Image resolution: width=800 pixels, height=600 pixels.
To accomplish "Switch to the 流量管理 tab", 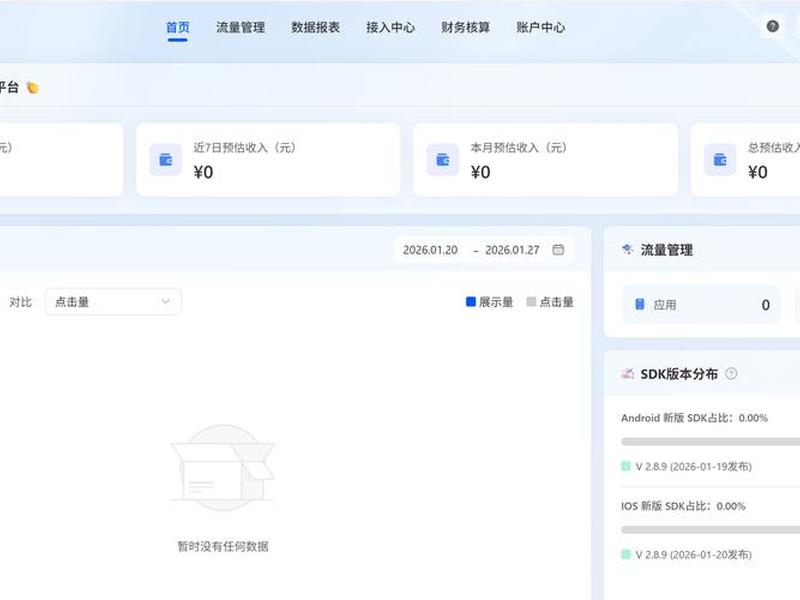I will click(240, 27).
